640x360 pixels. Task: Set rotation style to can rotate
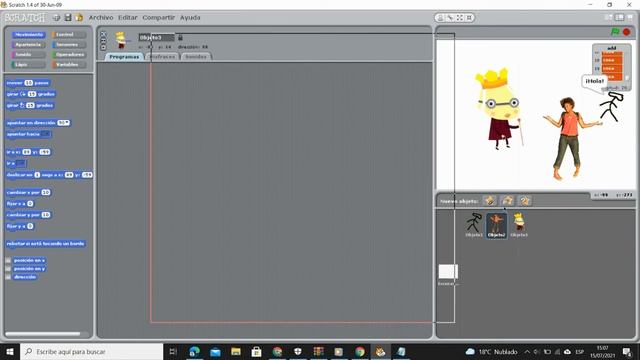(x=103, y=34)
